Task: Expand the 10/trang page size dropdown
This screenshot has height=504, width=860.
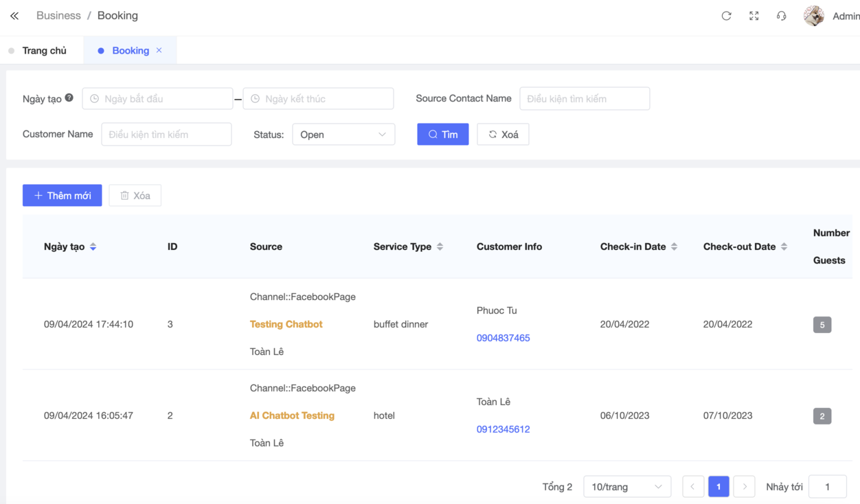Action: [x=626, y=487]
